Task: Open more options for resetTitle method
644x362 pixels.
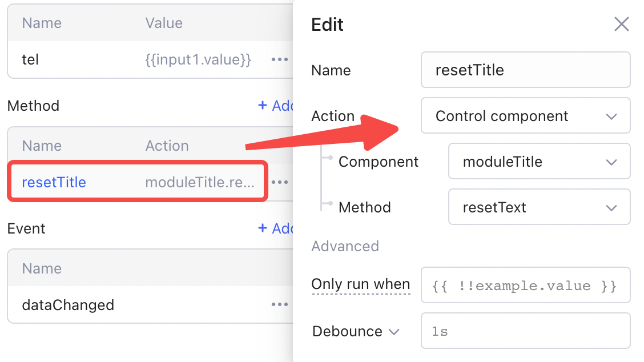Action: tap(280, 182)
